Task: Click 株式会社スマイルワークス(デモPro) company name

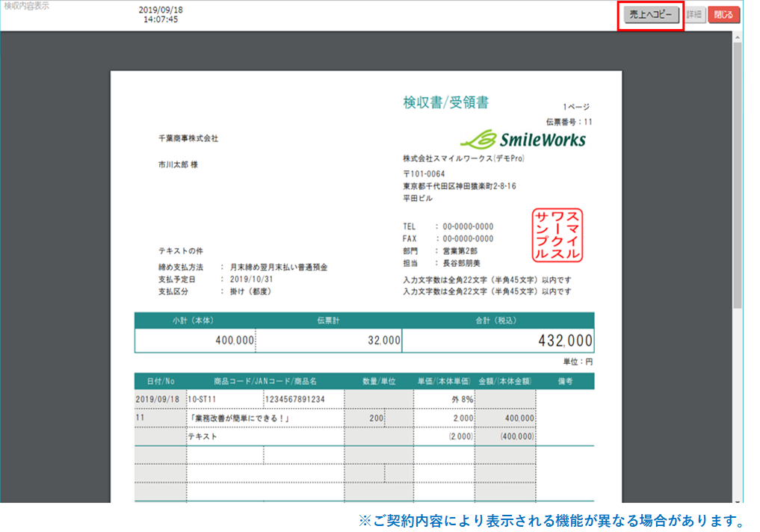Action: pyautogui.click(x=463, y=158)
